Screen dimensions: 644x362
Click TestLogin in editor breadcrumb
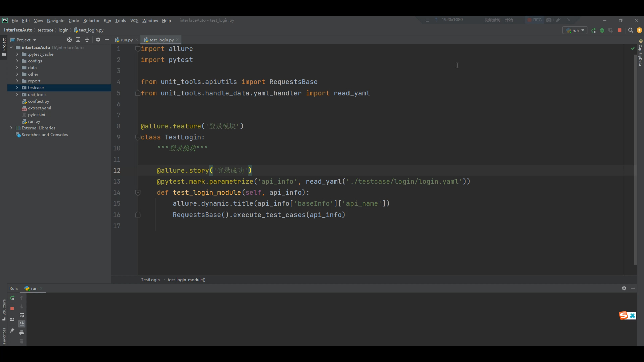[150, 280]
